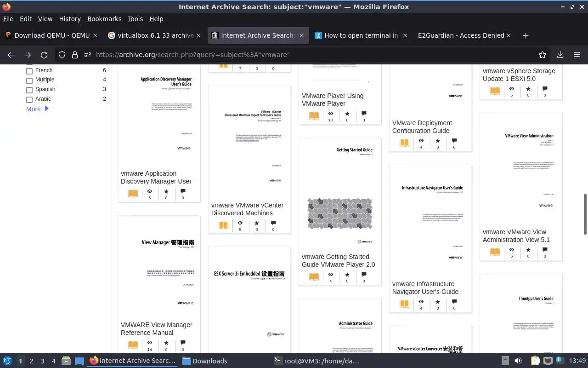Screen dimensions: 588x368
Task: Tick the Multiple language checkbox
Action: pyautogui.click(x=29, y=80)
